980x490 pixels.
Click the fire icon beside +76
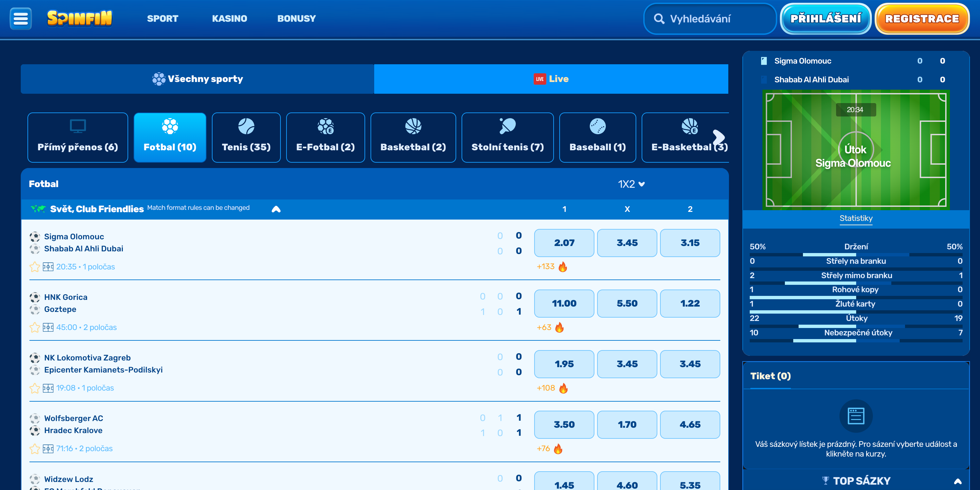coord(558,448)
